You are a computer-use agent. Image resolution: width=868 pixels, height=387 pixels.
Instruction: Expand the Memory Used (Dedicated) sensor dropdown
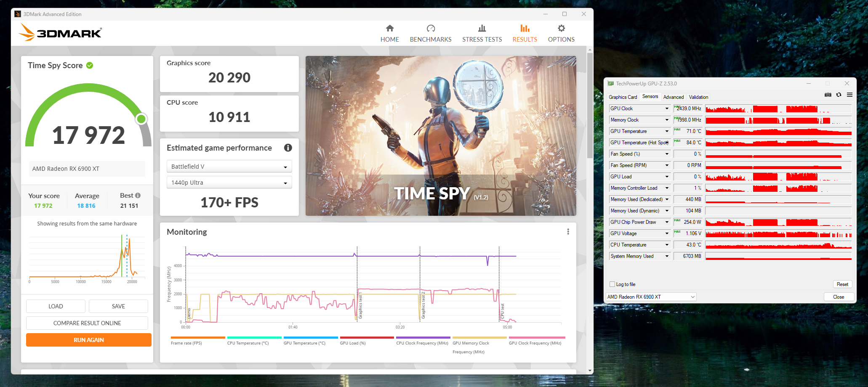[667, 199]
